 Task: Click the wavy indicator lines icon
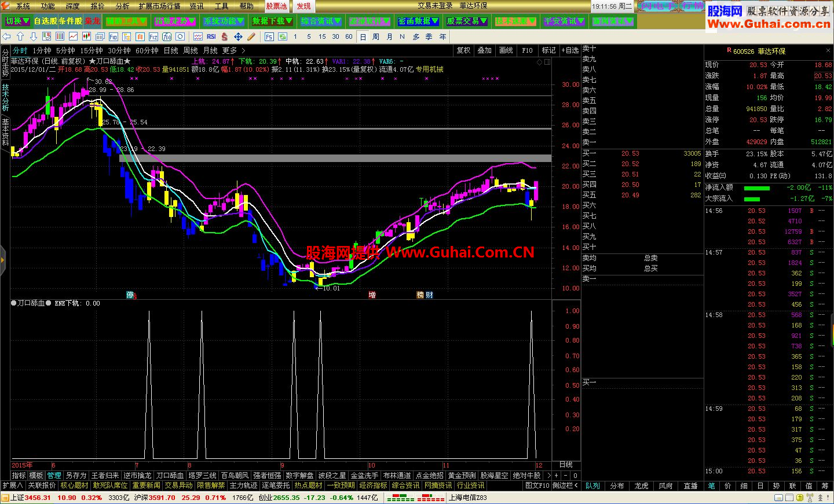[x=198, y=36]
